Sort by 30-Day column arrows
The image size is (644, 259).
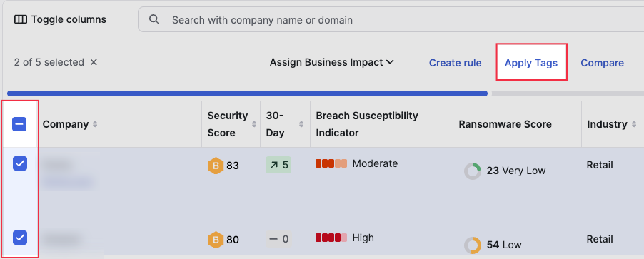pos(301,124)
